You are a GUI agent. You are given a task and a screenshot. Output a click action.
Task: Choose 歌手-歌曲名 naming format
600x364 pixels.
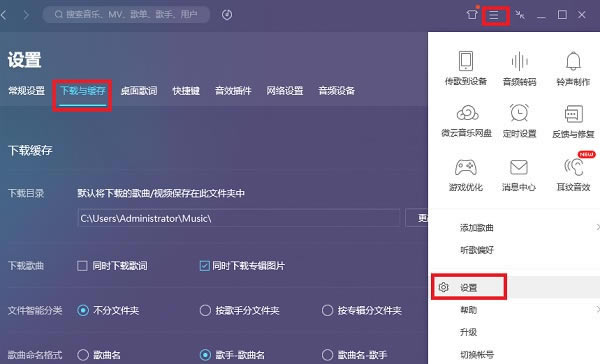click(x=205, y=355)
